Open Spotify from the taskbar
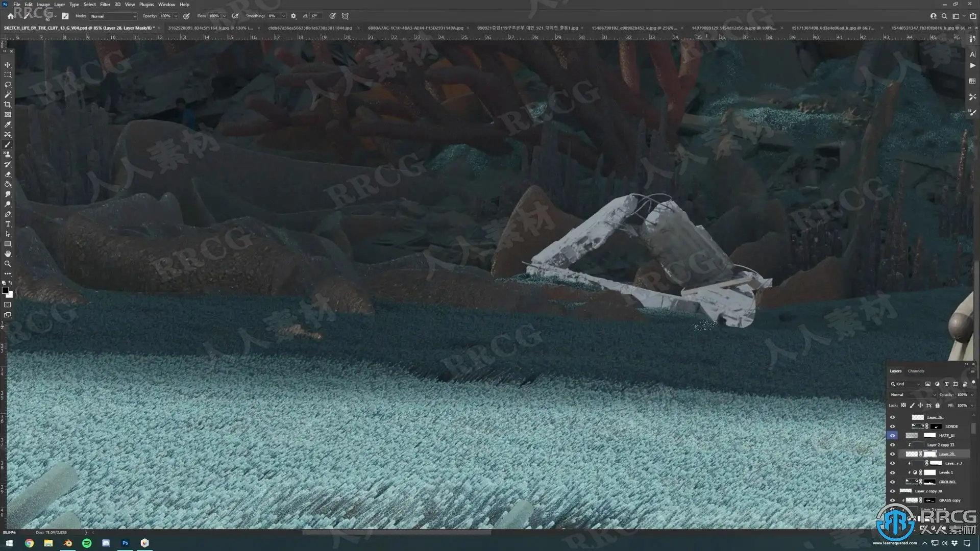The height and width of the screenshot is (551, 980). pos(87,543)
